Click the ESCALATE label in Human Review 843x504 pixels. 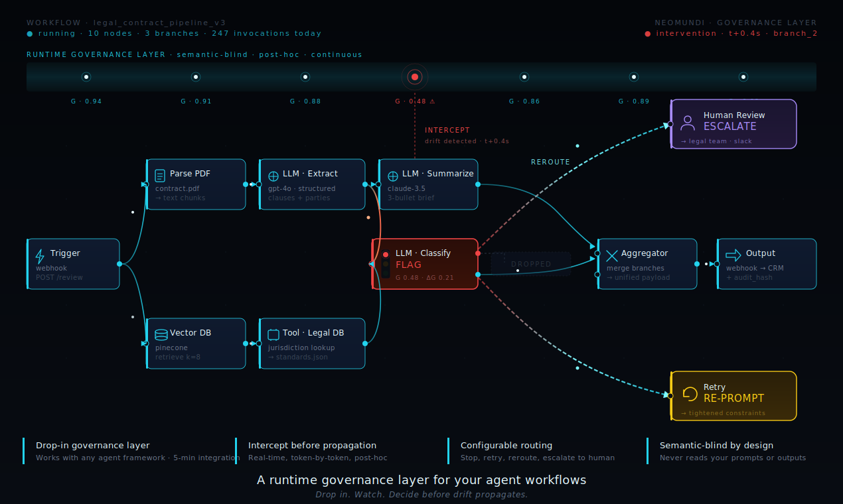[x=730, y=126]
